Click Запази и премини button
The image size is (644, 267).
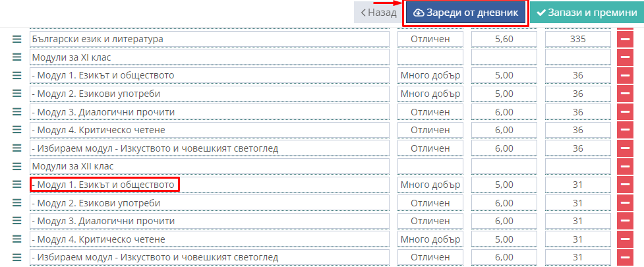click(x=587, y=13)
